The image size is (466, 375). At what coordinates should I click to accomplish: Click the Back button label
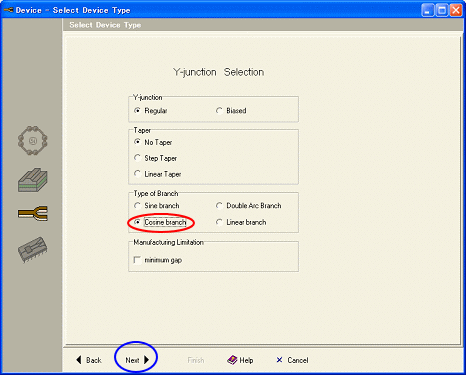(x=94, y=360)
